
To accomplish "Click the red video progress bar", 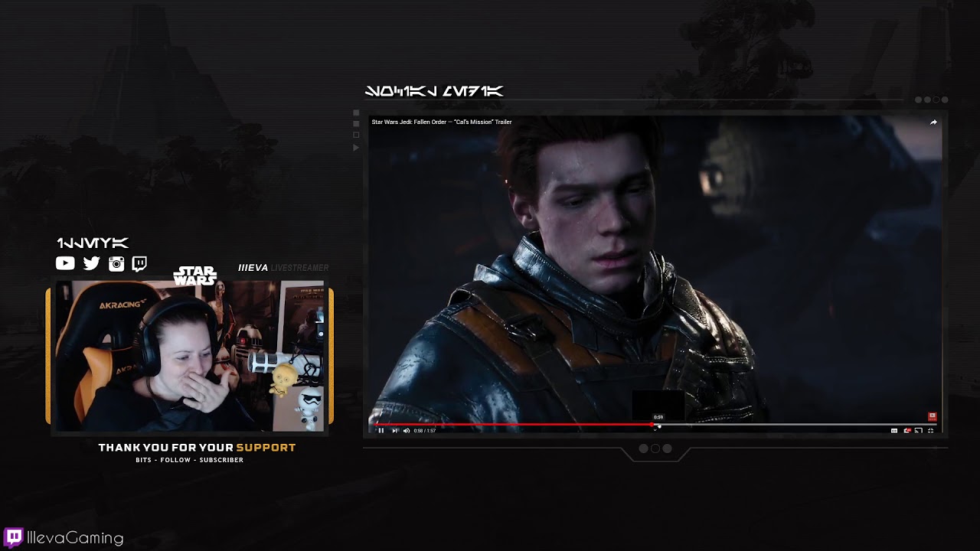I will [513, 424].
